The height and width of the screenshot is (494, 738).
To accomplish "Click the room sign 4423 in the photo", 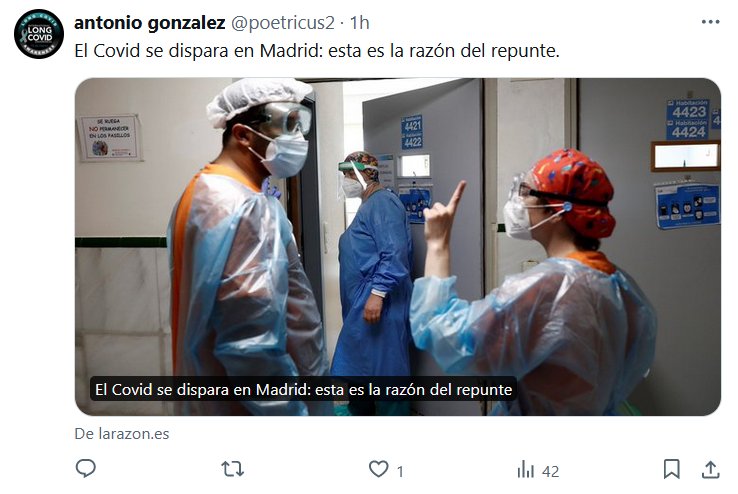I will click(x=689, y=112).
